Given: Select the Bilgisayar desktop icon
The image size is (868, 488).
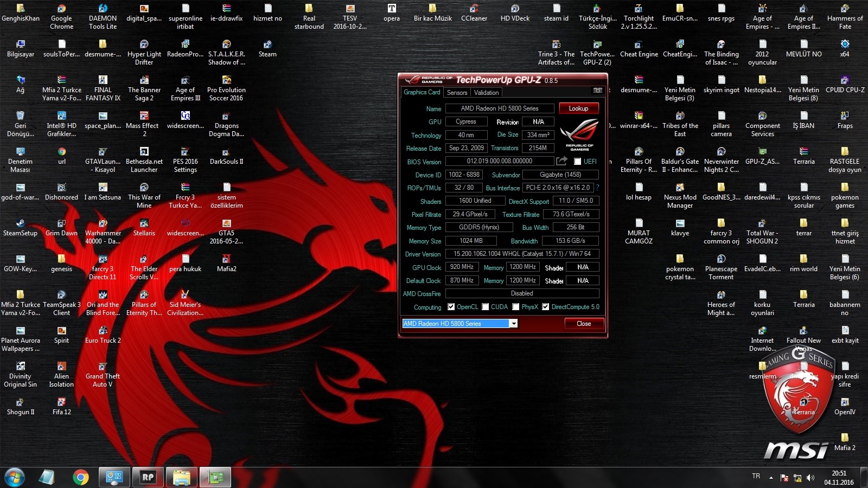Looking at the screenshot, I should (x=21, y=48).
